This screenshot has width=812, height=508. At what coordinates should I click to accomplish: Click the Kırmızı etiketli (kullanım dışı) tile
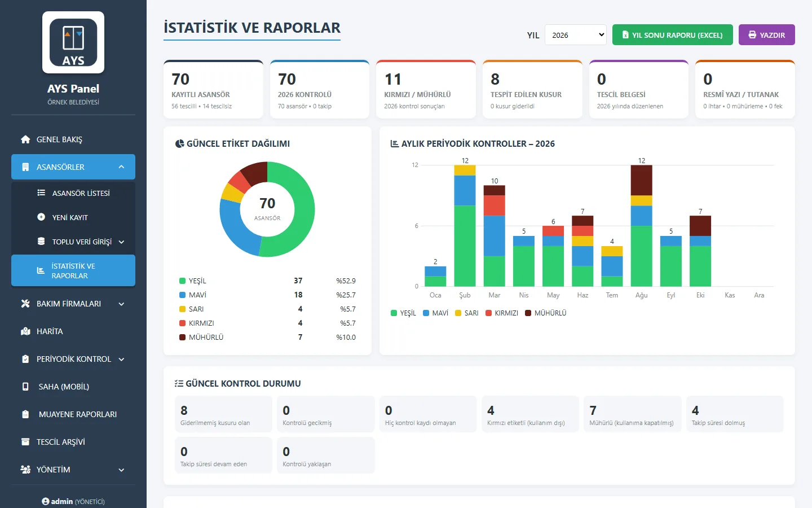pos(530,414)
